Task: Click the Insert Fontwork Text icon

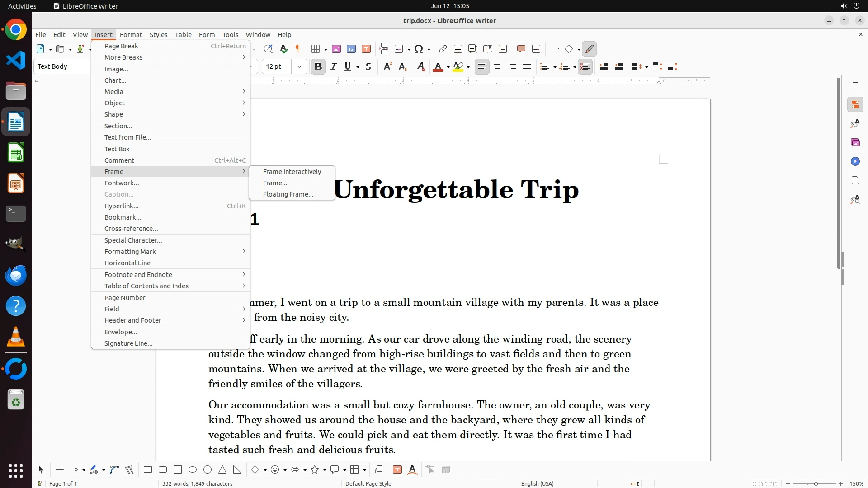Action: click(x=412, y=469)
